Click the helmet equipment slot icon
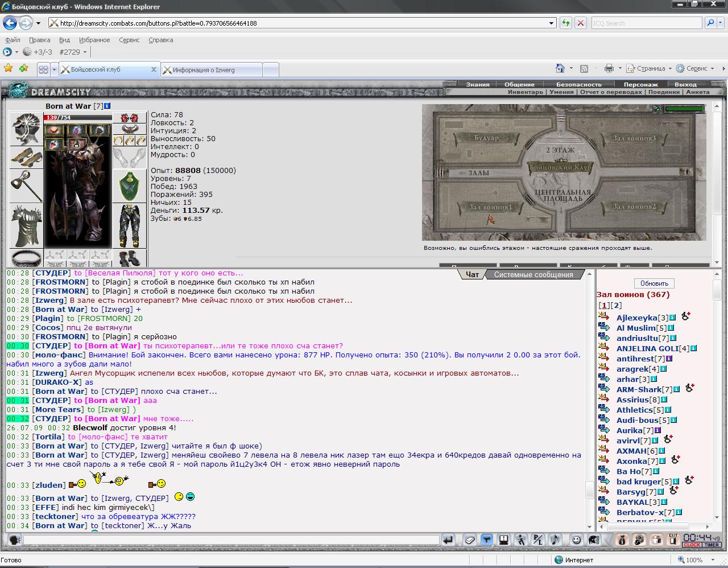Screen dimensions: 728x568 pyautogui.click(x=26, y=129)
